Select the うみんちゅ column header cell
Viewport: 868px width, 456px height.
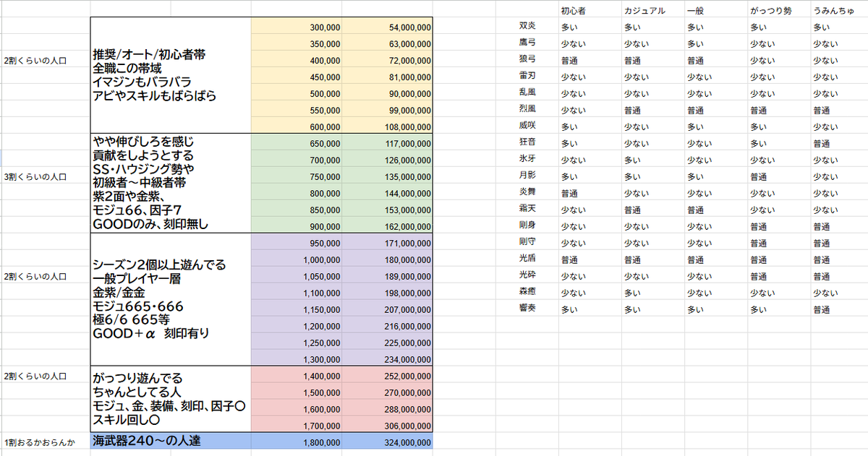click(839, 11)
